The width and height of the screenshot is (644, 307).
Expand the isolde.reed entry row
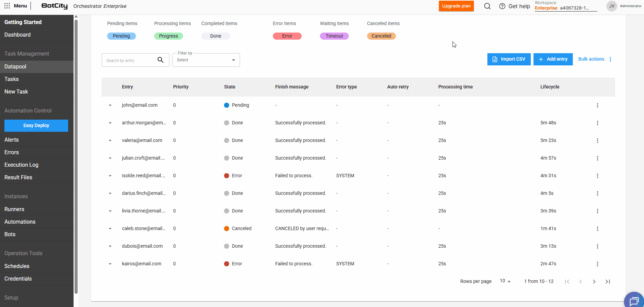pos(110,176)
